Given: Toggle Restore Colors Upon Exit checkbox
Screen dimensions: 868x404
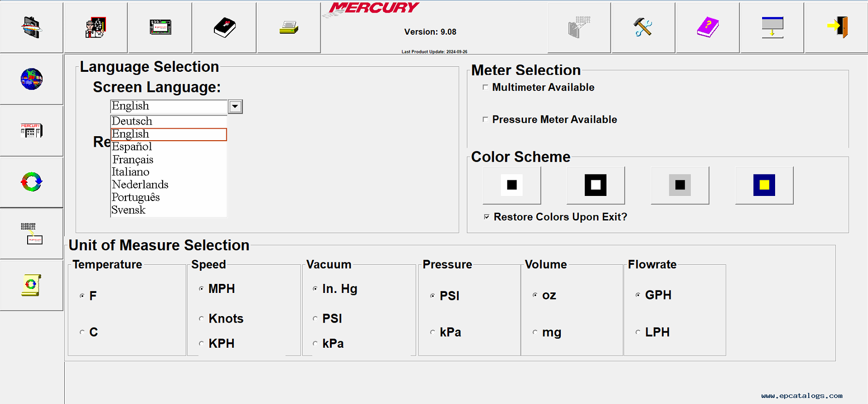Looking at the screenshot, I should coord(486,217).
